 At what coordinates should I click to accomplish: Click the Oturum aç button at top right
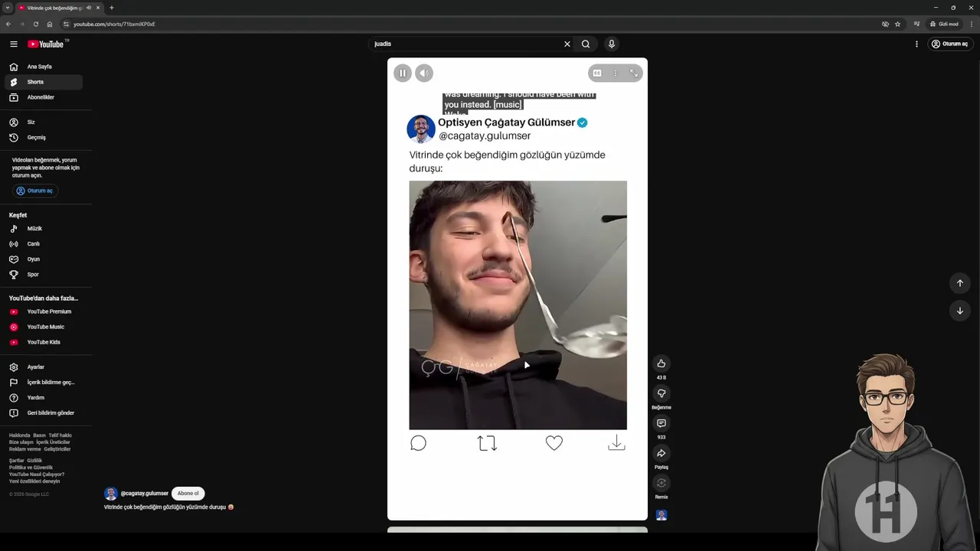[949, 44]
